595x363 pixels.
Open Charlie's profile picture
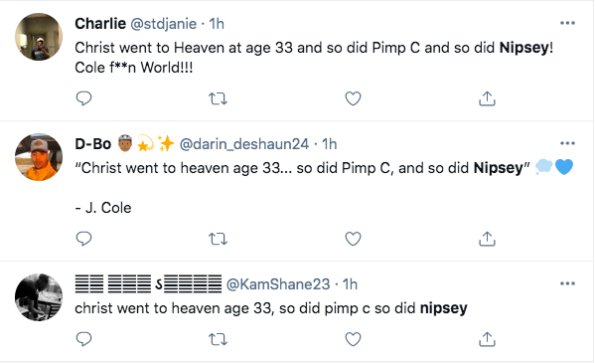[39, 37]
